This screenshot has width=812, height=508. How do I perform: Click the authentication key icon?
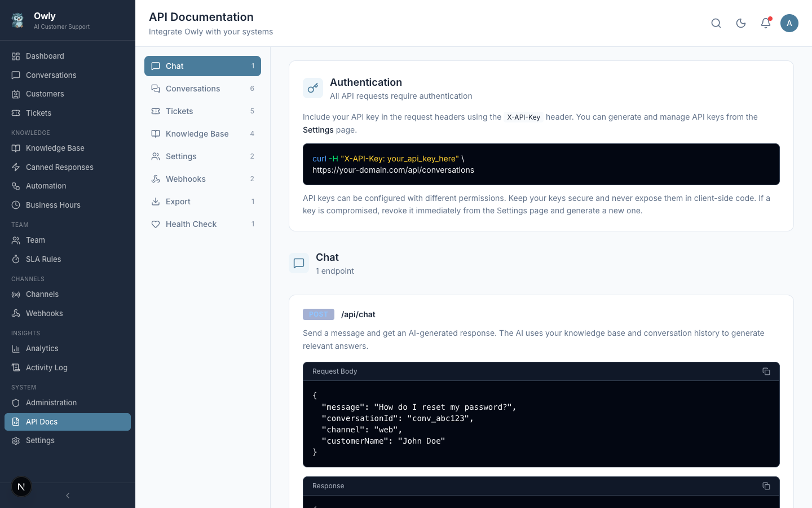click(313, 88)
